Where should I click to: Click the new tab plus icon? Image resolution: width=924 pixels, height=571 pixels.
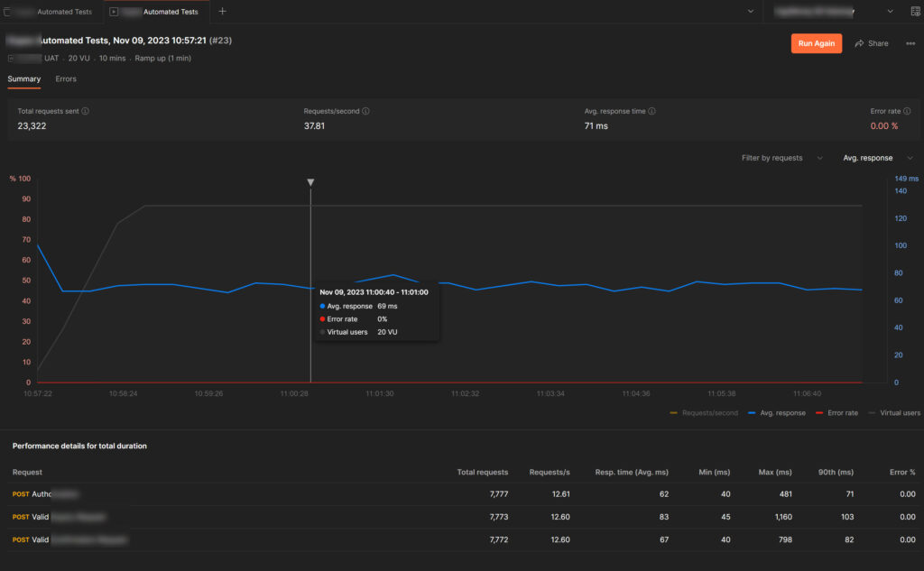point(222,12)
